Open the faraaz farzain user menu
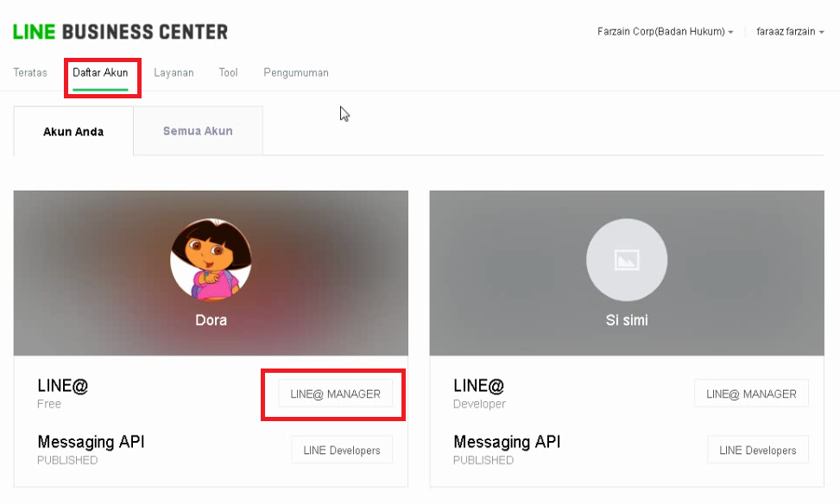Screen dimensions: 840x504 coord(790,32)
